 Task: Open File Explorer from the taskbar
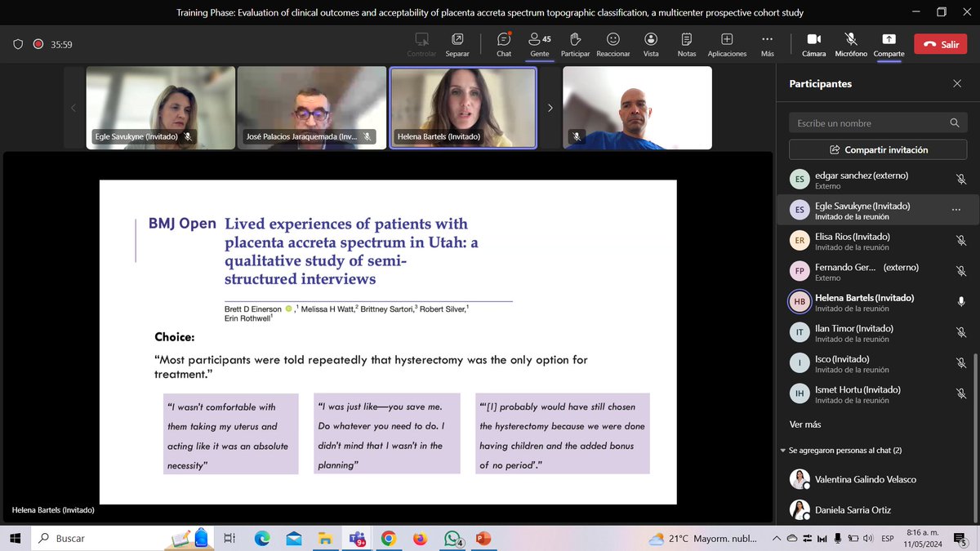point(325,538)
